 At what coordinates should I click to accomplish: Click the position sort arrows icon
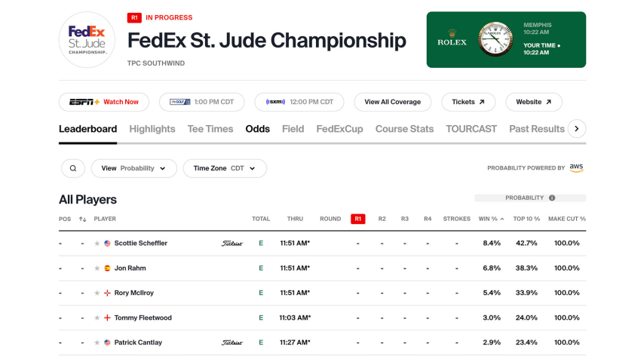82,219
